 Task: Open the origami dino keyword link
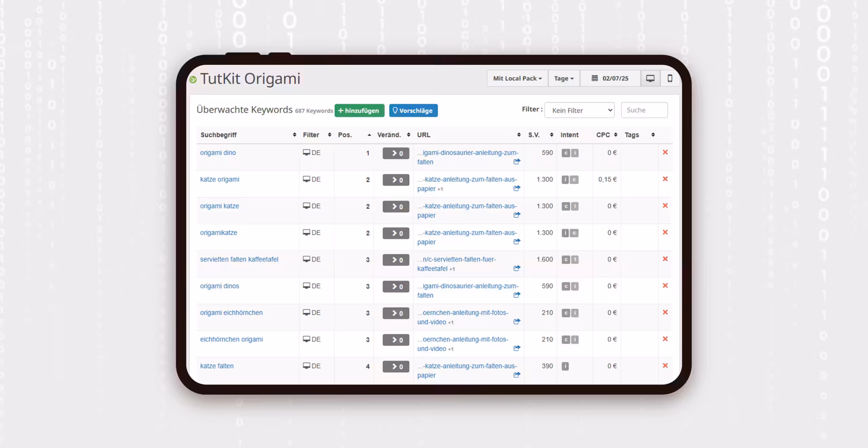point(218,153)
